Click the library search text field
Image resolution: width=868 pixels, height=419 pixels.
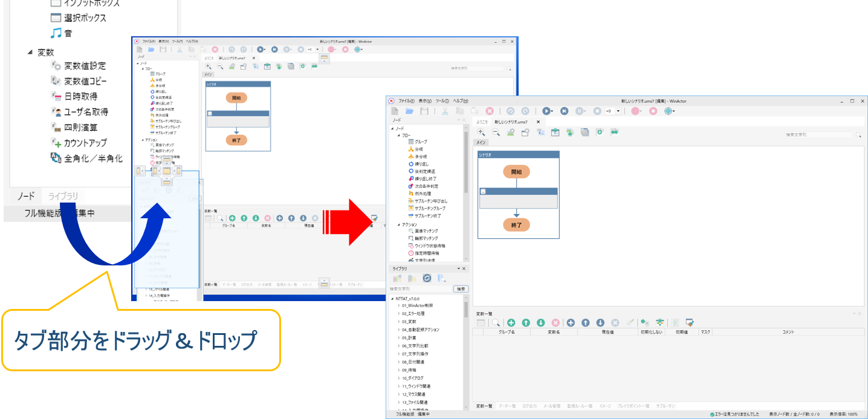click(x=420, y=289)
